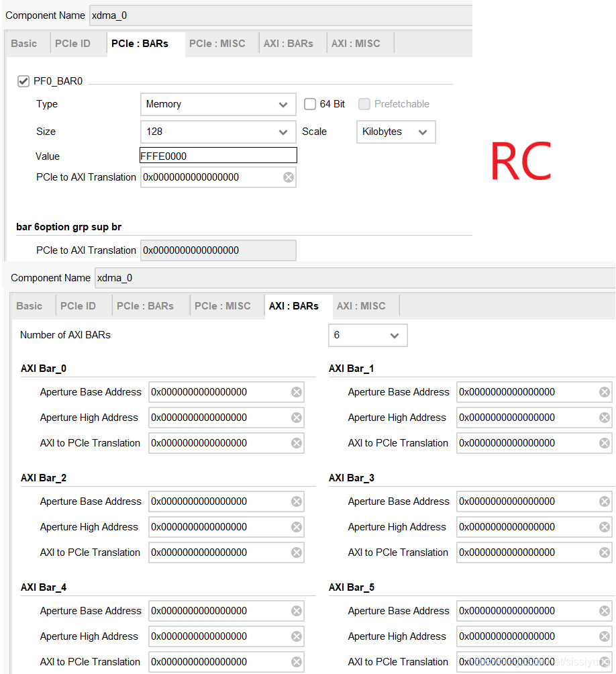
Task: Clear AXI Bar_0 Aperture Base Address
Action: tap(297, 392)
